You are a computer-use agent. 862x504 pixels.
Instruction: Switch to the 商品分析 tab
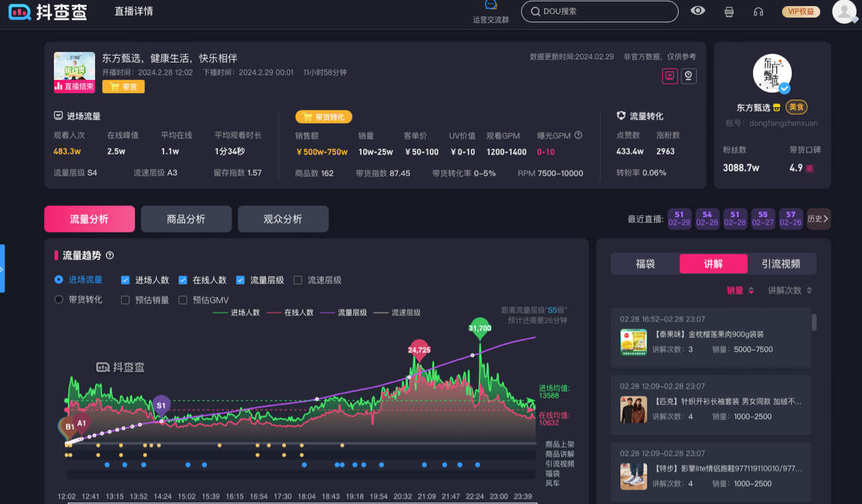coord(186,219)
